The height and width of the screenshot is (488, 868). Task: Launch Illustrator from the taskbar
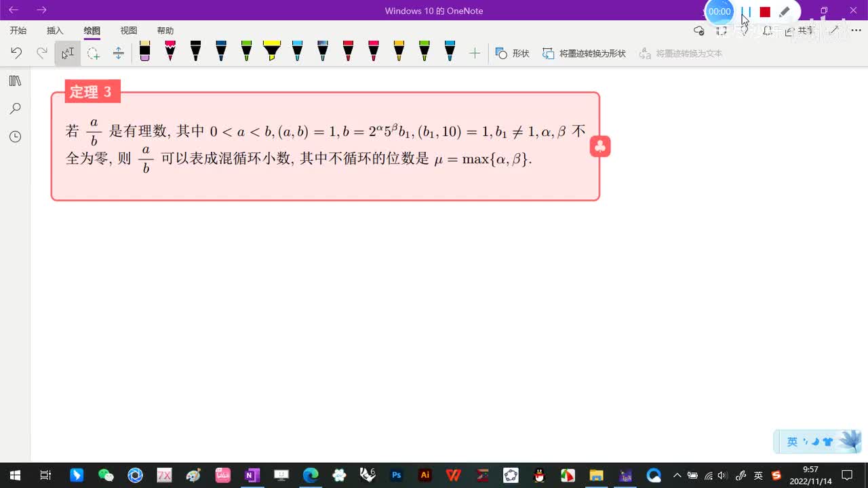point(425,475)
